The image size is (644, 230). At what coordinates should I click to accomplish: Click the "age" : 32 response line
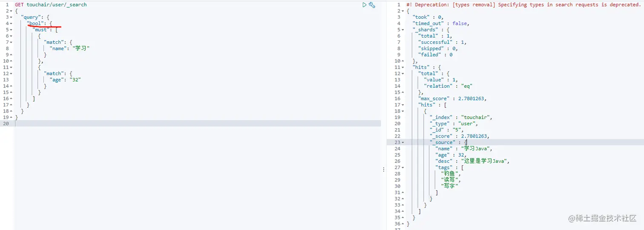point(451,155)
